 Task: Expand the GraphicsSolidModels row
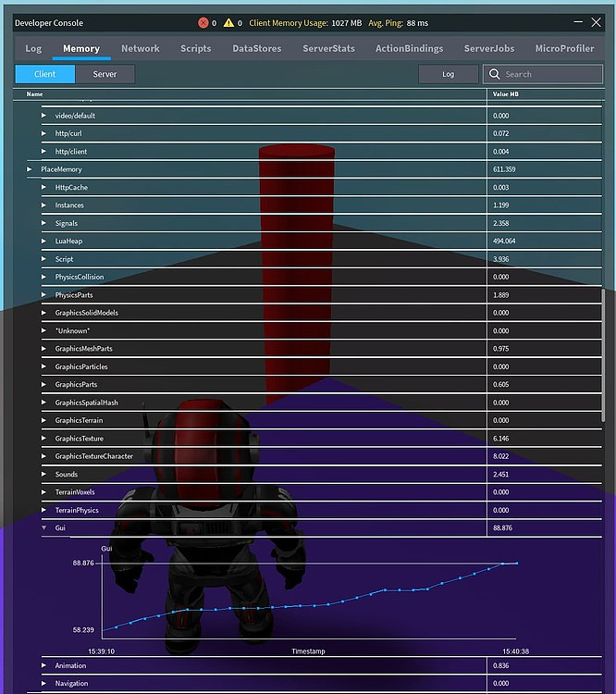click(x=43, y=313)
